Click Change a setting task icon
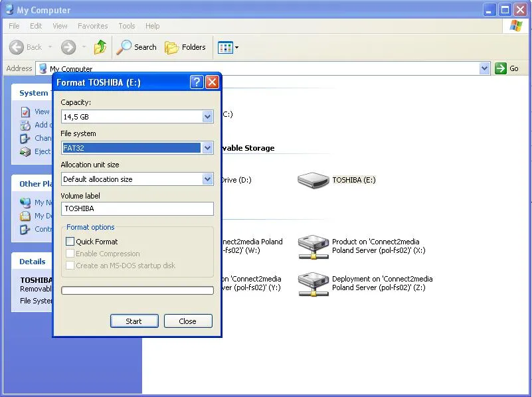The image size is (532, 397). pyautogui.click(x=25, y=138)
